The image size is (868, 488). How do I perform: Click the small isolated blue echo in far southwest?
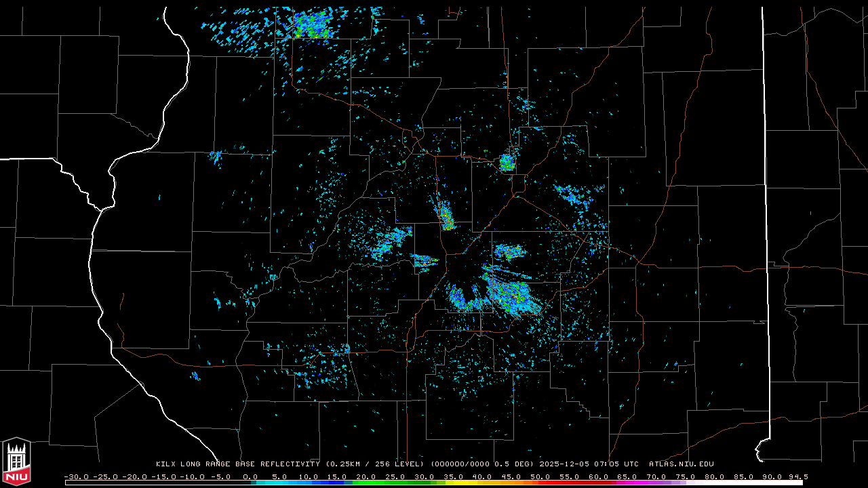pyautogui.click(x=195, y=375)
